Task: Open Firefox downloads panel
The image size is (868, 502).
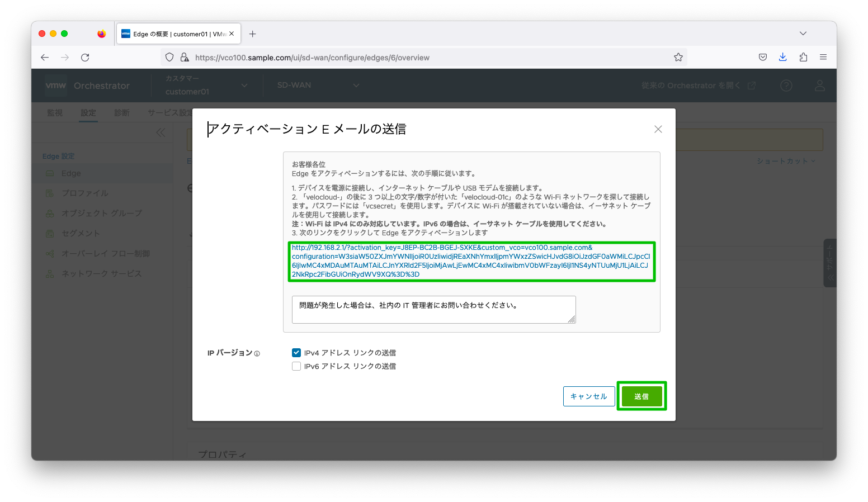Action: [x=782, y=58]
